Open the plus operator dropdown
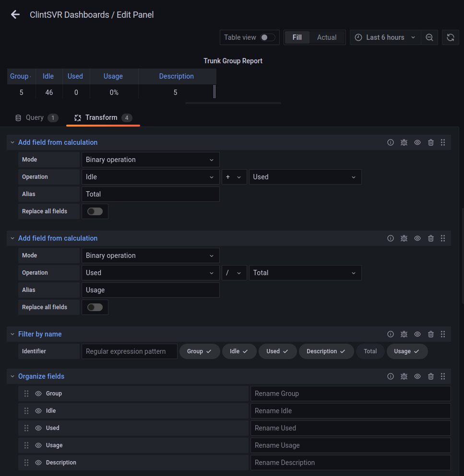464x476 pixels. click(x=234, y=177)
